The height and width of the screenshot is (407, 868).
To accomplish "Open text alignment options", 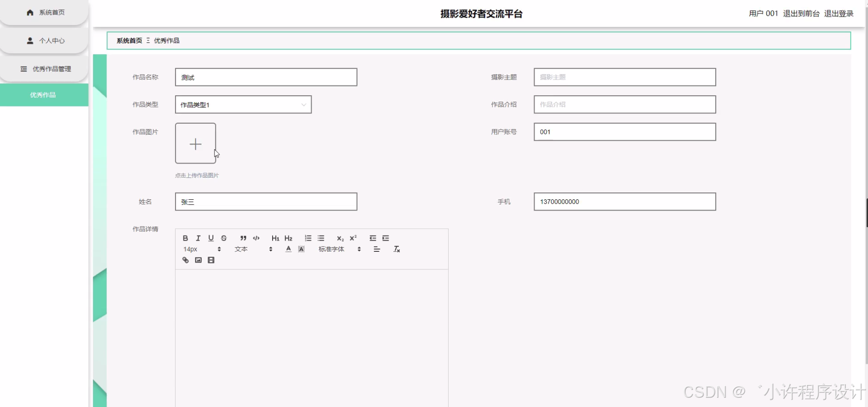I will (377, 249).
